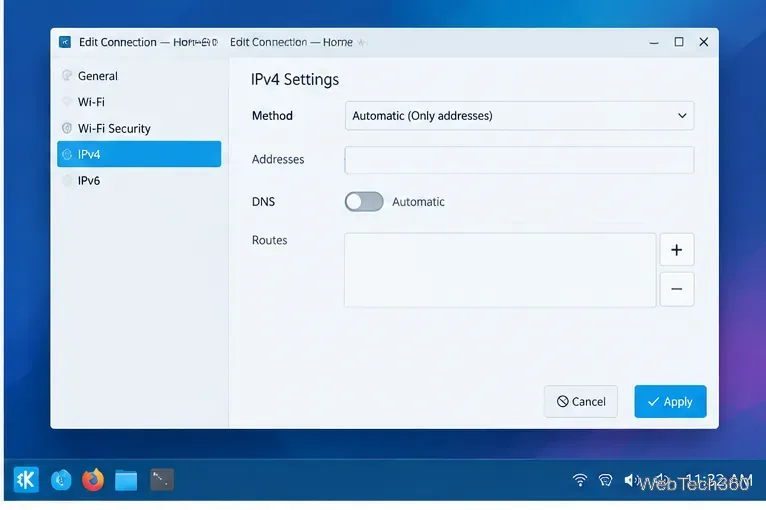
Task: Launch Firefox from the taskbar
Action: [93, 480]
